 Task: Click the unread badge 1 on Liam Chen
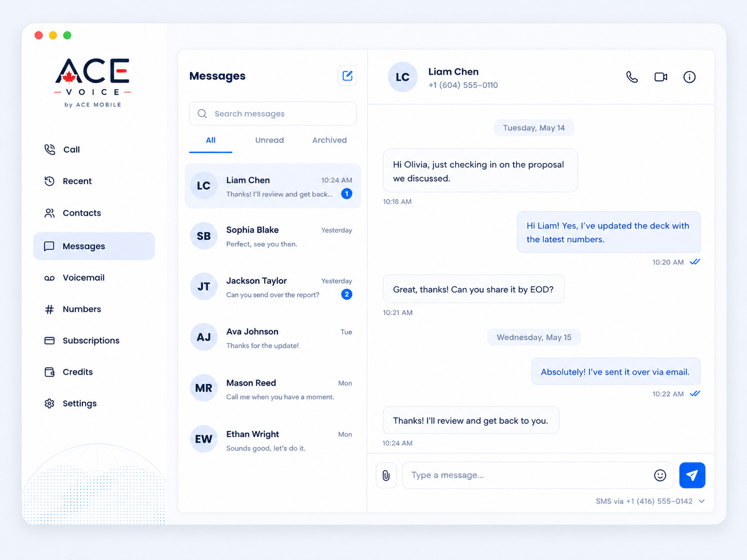pos(347,194)
